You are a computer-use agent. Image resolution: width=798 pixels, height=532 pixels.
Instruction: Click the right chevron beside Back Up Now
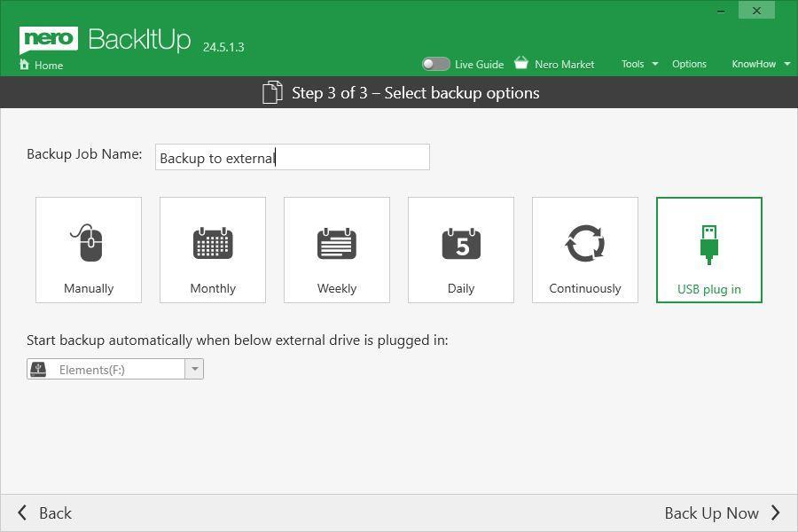point(775,512)
